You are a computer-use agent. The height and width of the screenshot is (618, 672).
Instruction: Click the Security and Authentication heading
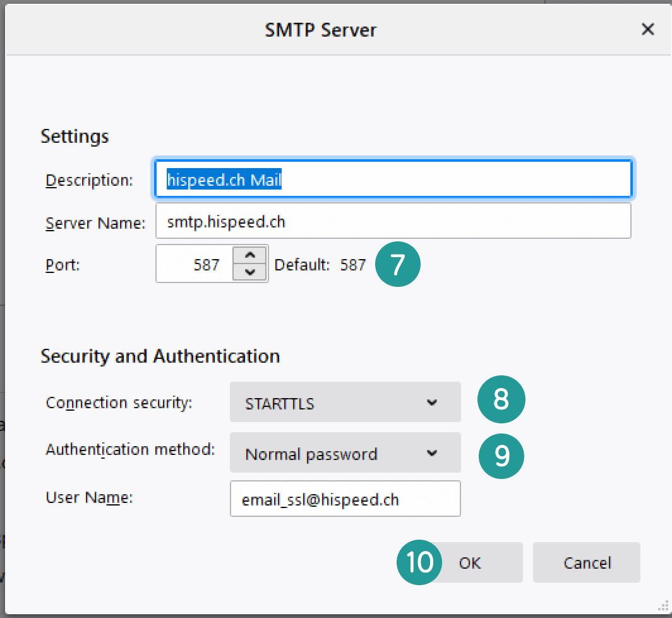[160, 356]
